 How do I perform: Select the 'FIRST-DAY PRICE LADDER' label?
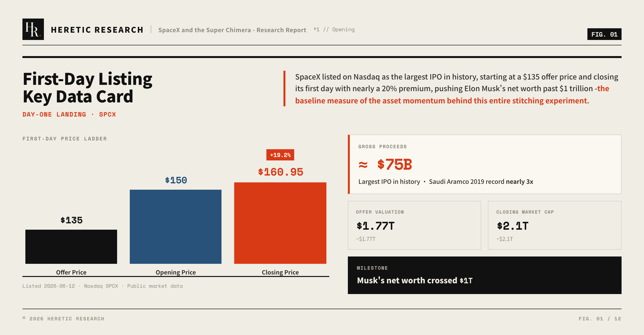(x=64, y=139)
